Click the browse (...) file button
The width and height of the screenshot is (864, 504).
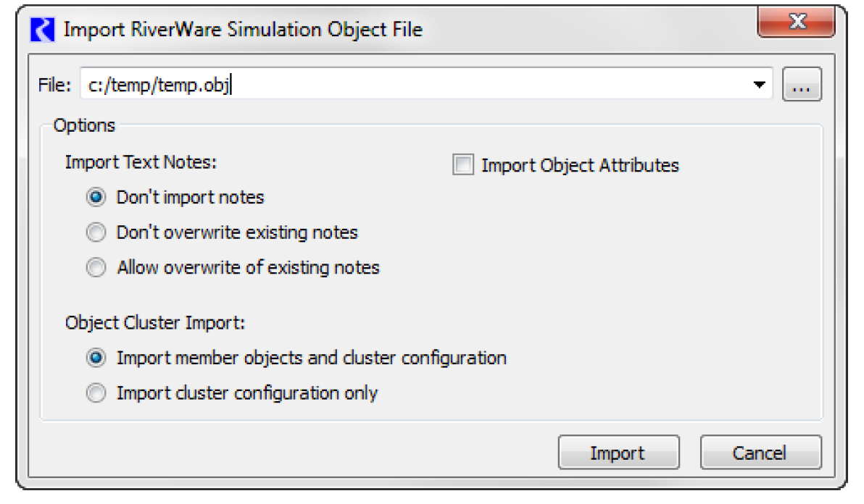(802, 84)
